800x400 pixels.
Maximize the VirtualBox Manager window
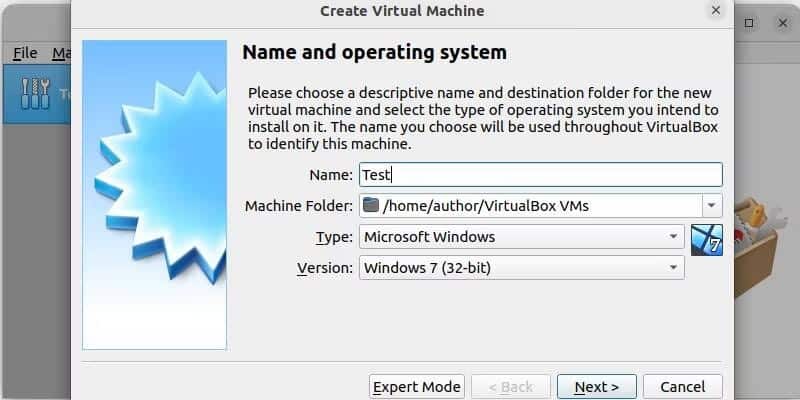(749, 23)
